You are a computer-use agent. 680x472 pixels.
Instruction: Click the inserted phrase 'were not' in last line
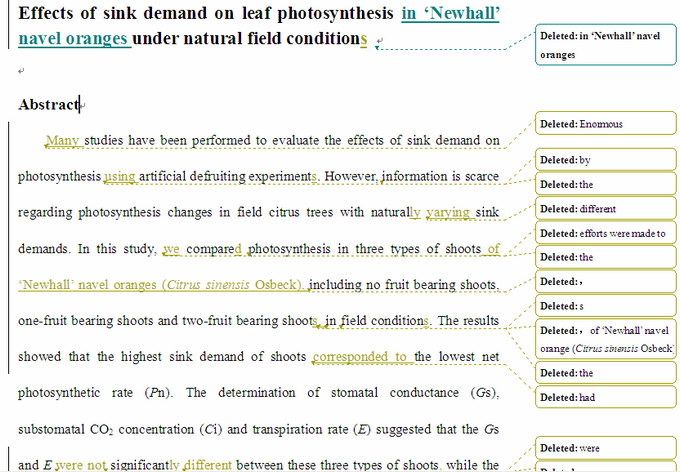pos(81,464)
